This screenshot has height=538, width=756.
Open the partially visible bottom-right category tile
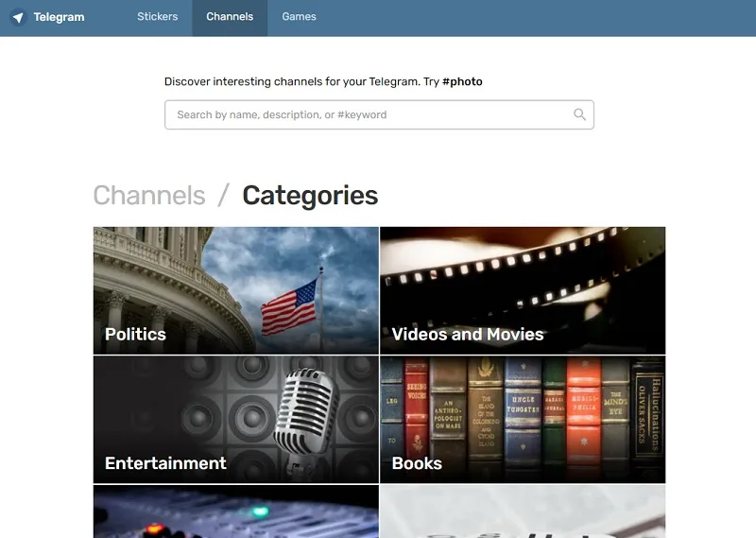coord(523,512)
